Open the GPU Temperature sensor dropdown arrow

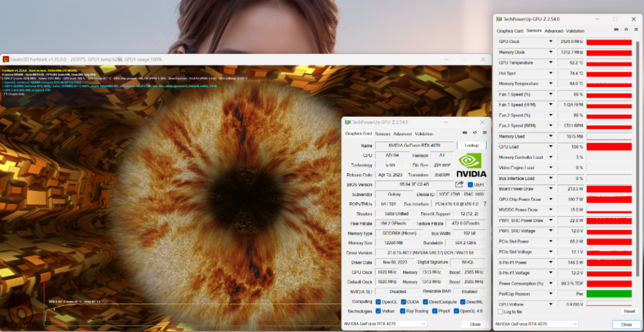(x=550, y=63)
